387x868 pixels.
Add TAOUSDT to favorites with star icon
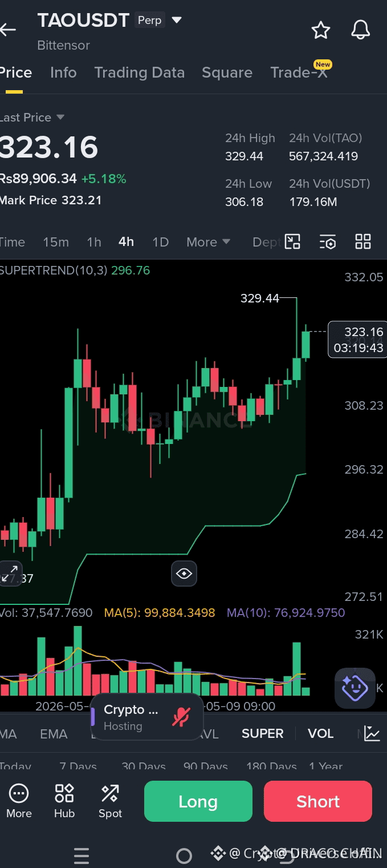(x=321, y=30)
